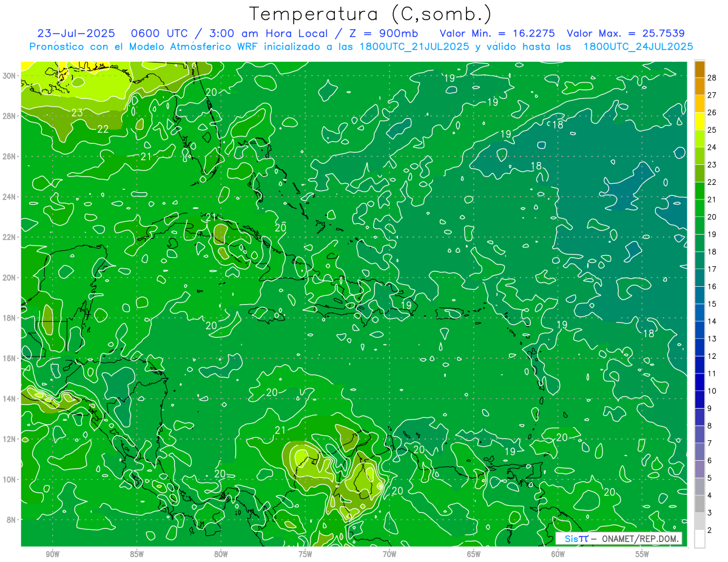The height and width of the screenshot is (562, 728).
Task: Click the color scale label "7"
Action: [x=710, y=443]
